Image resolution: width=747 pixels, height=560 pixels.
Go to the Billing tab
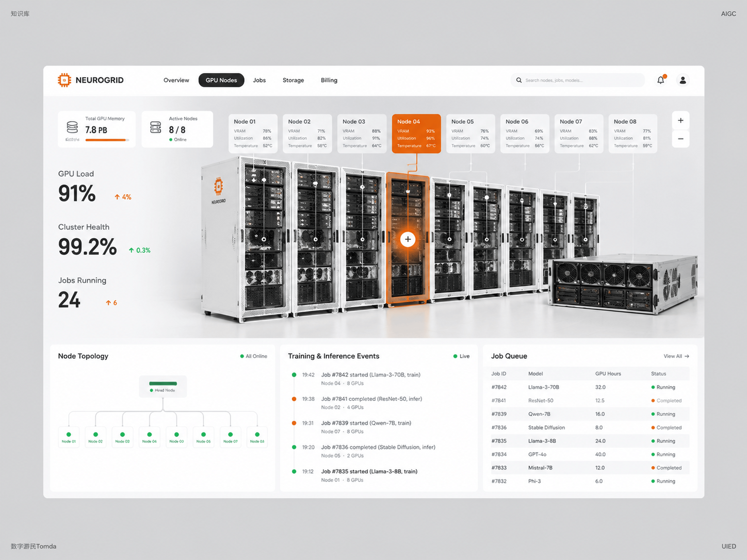329,80
